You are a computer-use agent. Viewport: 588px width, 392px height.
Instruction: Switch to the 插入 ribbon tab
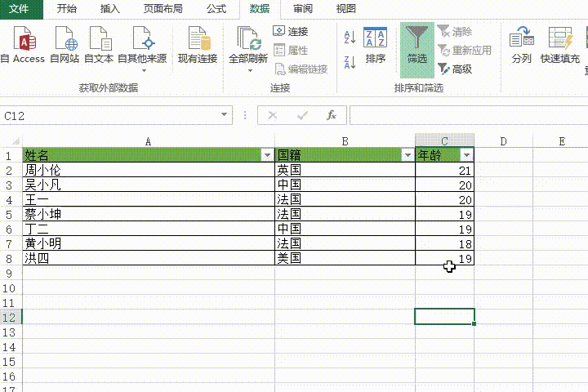pyautogui.click(x=109, y=9)
